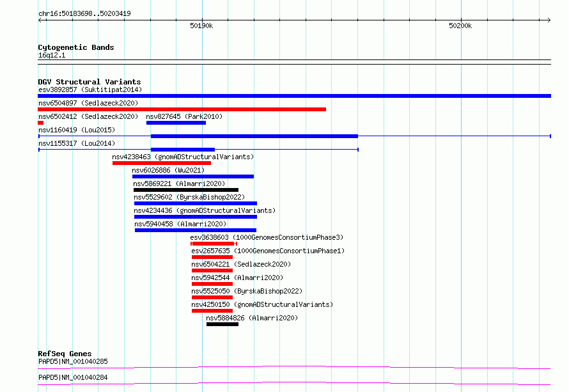Screen dimensions: 569x392
Task: Open nsv5869221 (Almarri2020) variant label
Action: (179, 184)
